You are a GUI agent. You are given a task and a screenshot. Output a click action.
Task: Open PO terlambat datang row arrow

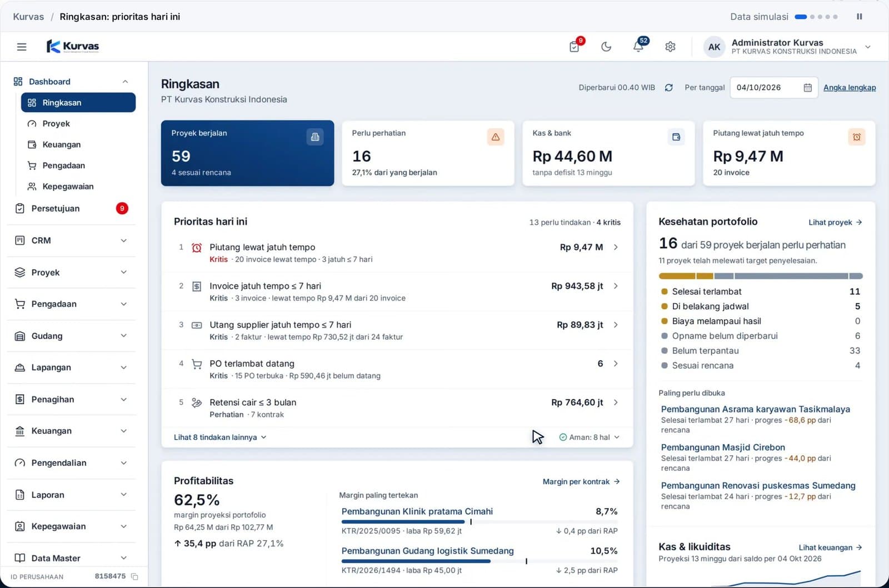pos(616,364)
